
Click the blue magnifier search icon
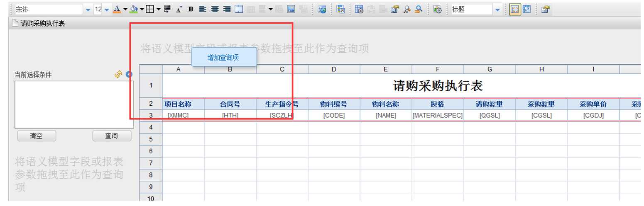[419, 9]
